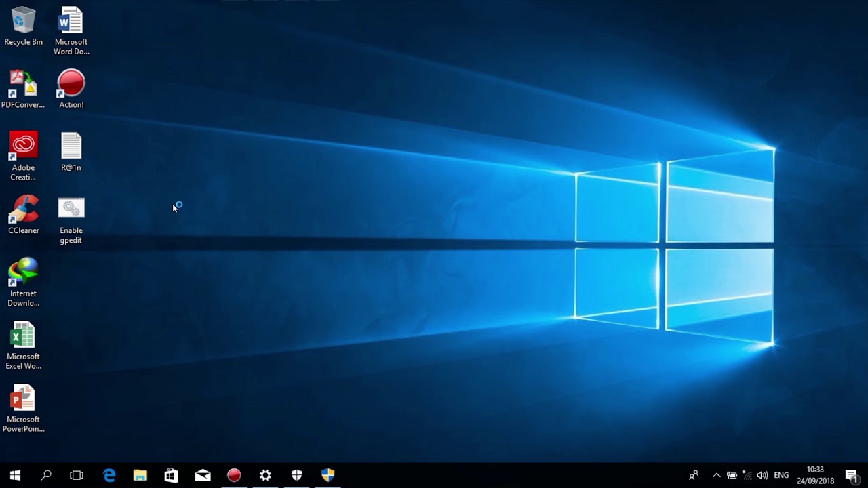Open Task View from taskbar
This screenshot has height=488, width=868.
(77, 475)
